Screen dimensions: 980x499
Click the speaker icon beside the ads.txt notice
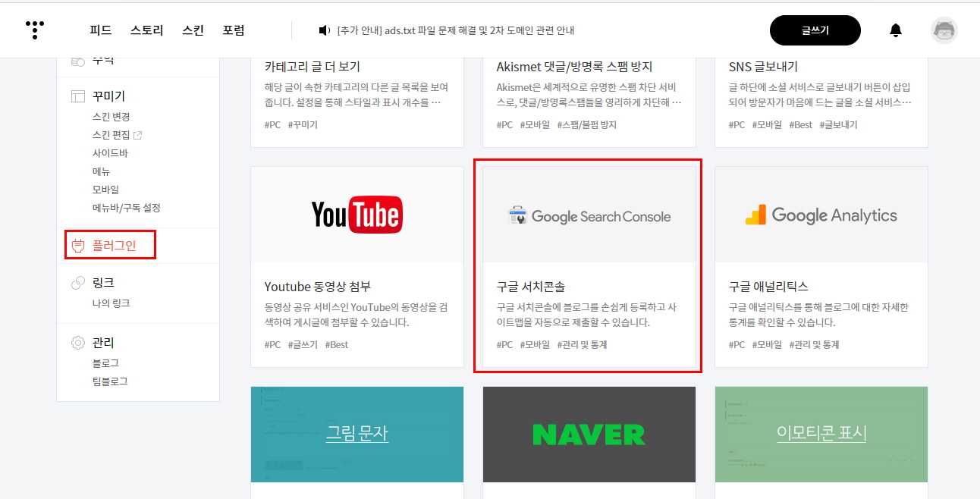tap(323, 31)
